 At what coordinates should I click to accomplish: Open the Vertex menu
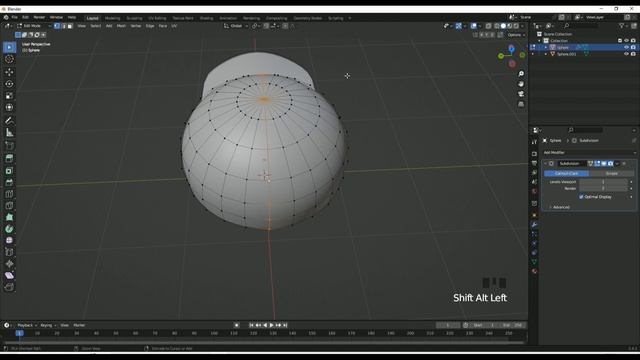[x=136, y=26]
